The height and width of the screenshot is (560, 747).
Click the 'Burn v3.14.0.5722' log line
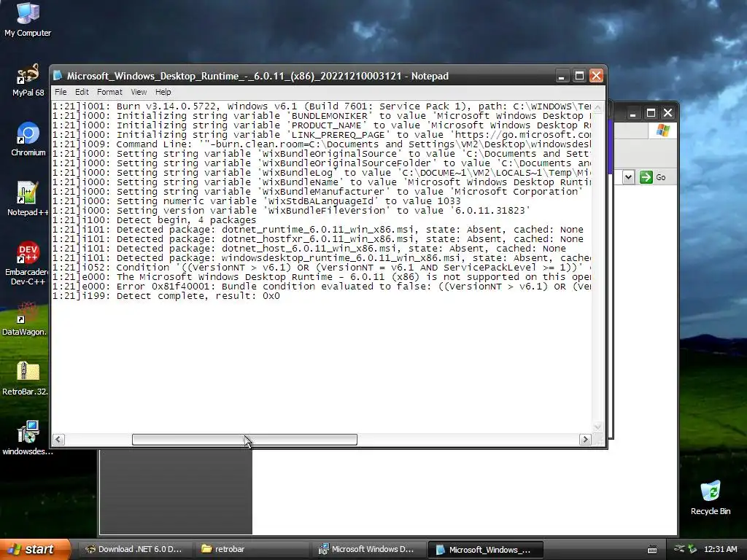(x=322, y=106)
